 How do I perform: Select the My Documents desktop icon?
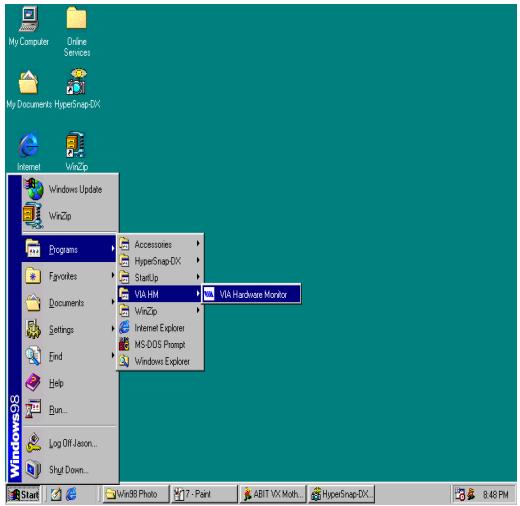(x=29, y=89)
